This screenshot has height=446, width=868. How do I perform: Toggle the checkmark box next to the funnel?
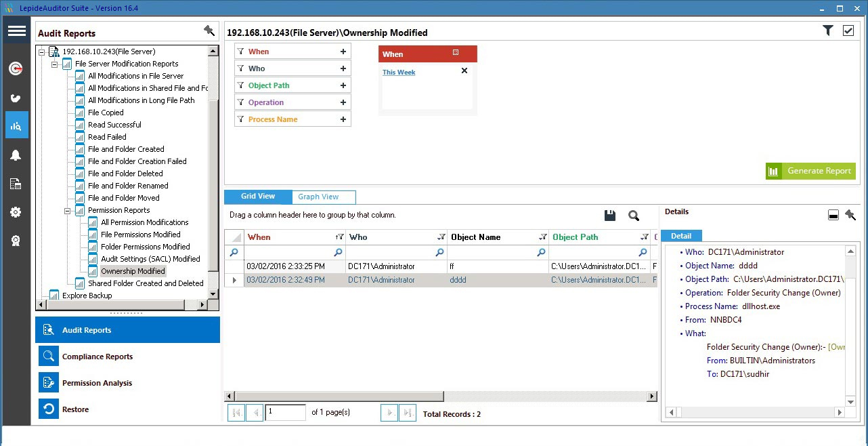click(848, 31)
